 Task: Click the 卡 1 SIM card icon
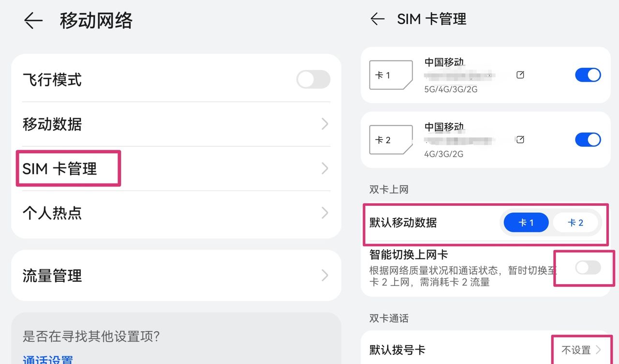[391, 75]
